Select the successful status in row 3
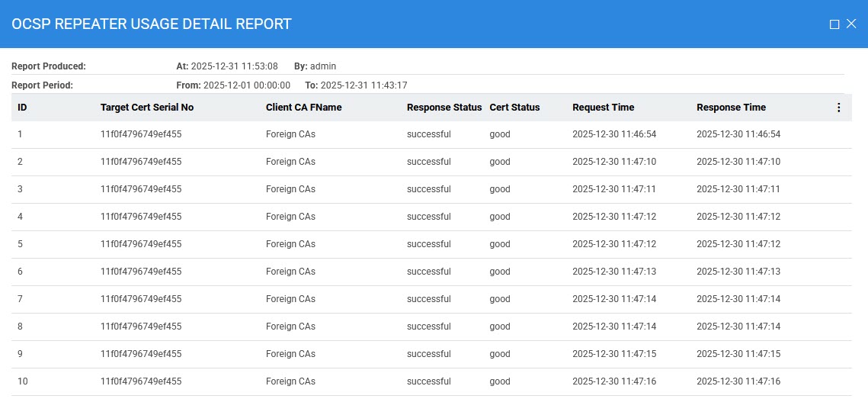Viewport: 868px width, 399px height. 429,189
